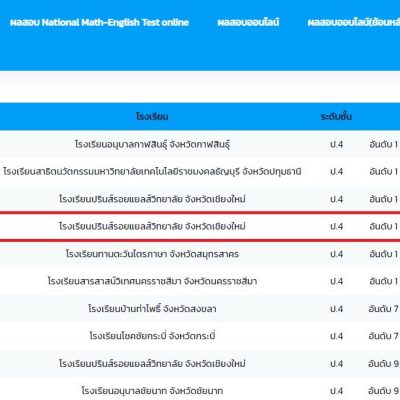Click ป.4 grade in โชคชัยกระบี่ row
The width and height of the screenshot is (400, 400).
(336, 336)
